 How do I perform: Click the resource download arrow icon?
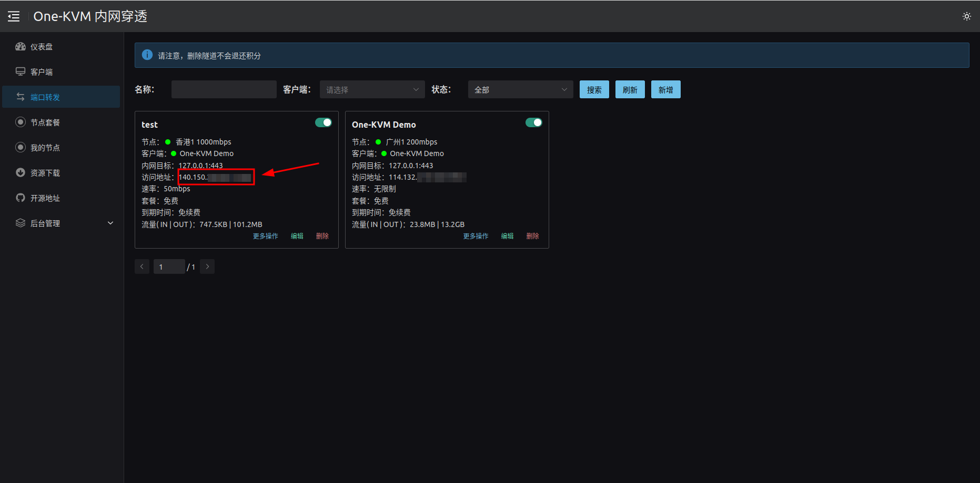click(21, 173)
